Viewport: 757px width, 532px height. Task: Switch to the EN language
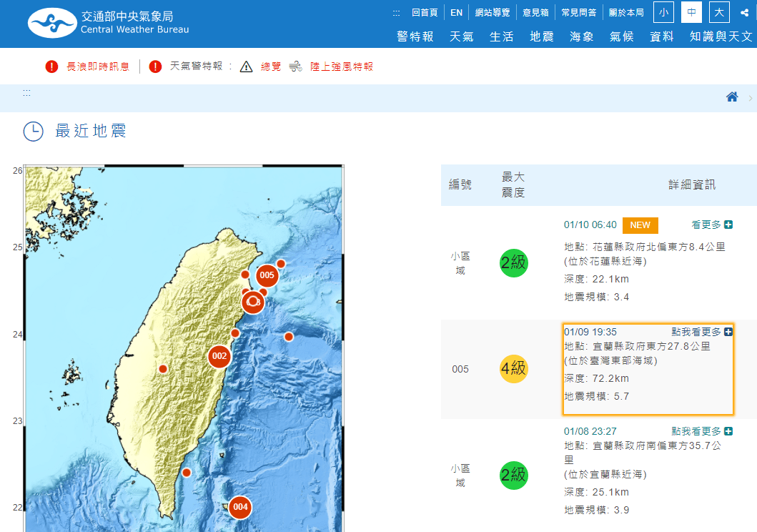pos(457,13)
